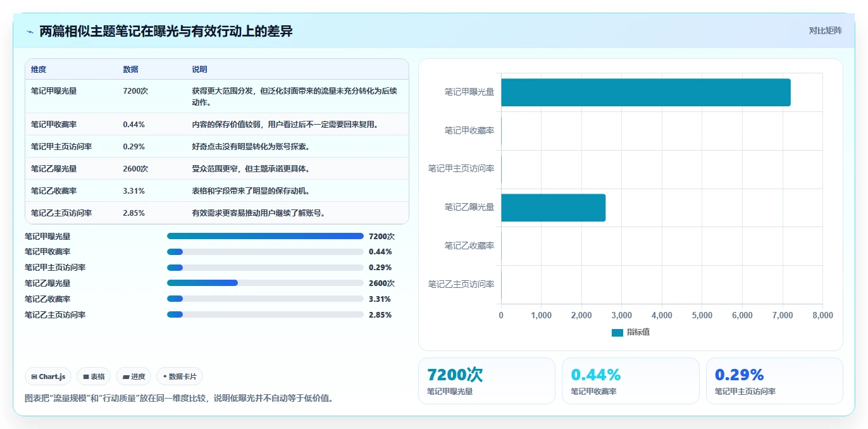Viewport: 868px width, 429px height.
Task: Select the 数据卡片 chip
Action: pos(180,376)
